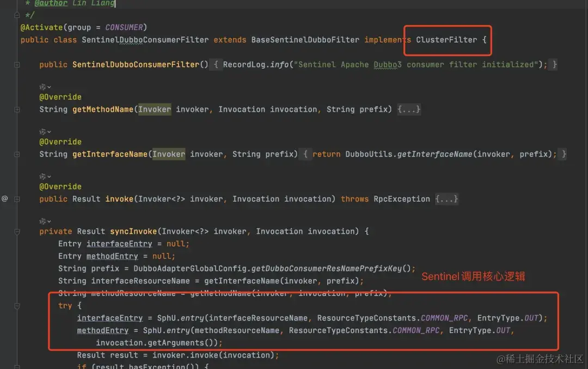Open author hint above getMethodName's @Override

[45, 87]
